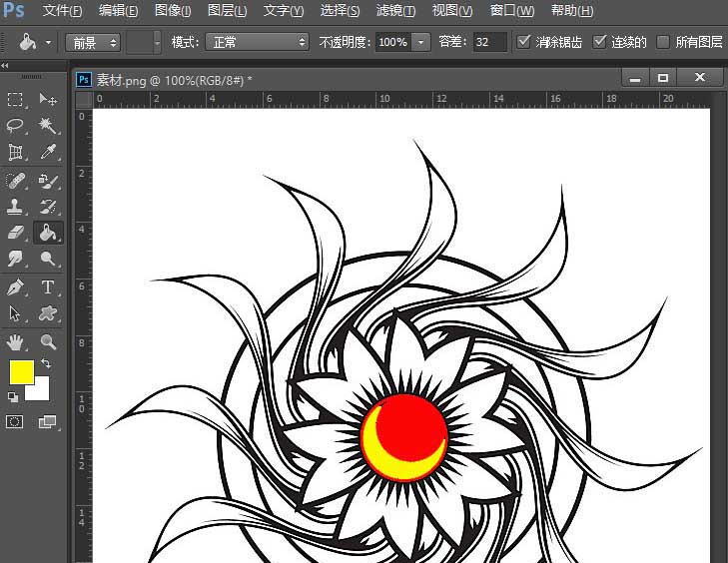Select the Hand tool
The height and width of the screenshot is (563, 728).
click(x=16, y=341)
